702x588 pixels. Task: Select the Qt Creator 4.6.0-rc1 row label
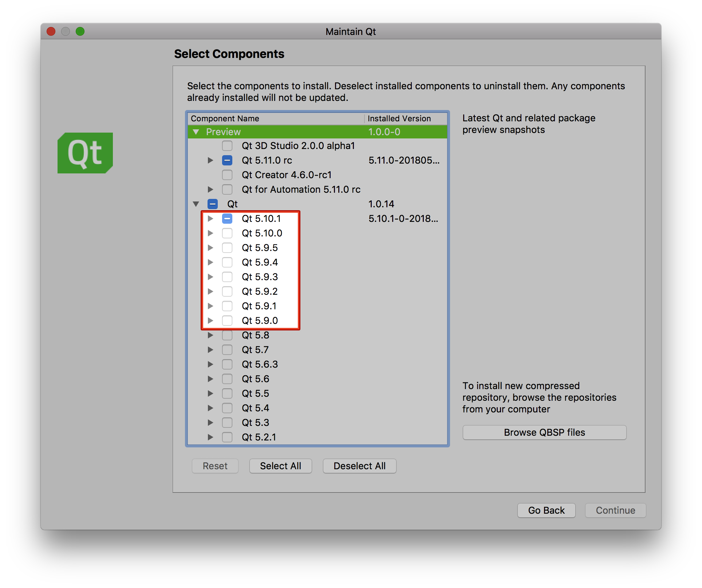pyautogui.click(x=287, y=175)
